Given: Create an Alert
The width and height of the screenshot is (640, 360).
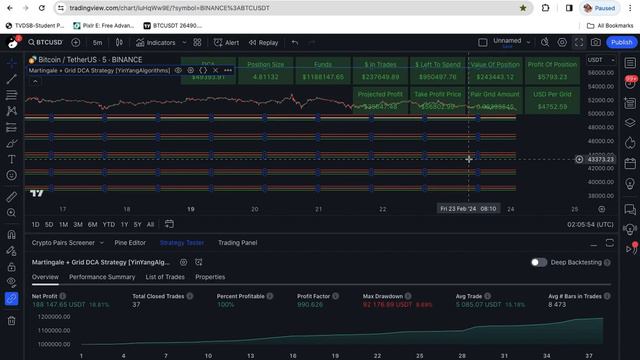Looking at the screenshot, I should (227, 42).
